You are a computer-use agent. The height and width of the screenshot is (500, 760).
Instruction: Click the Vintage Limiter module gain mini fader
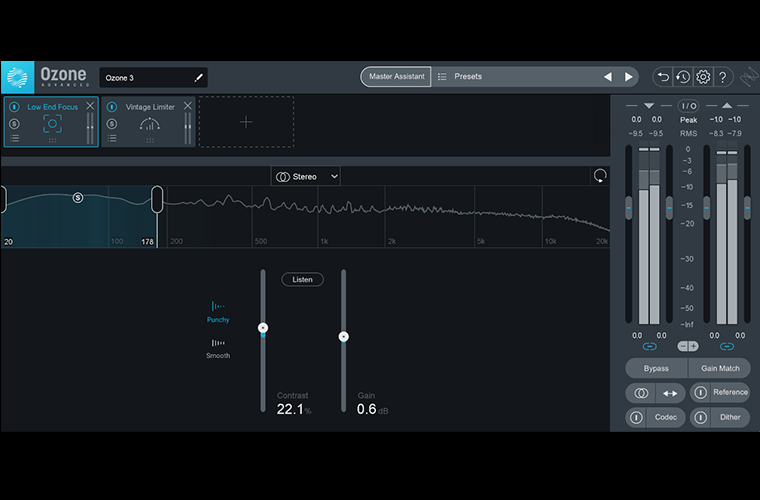(188, 128)
